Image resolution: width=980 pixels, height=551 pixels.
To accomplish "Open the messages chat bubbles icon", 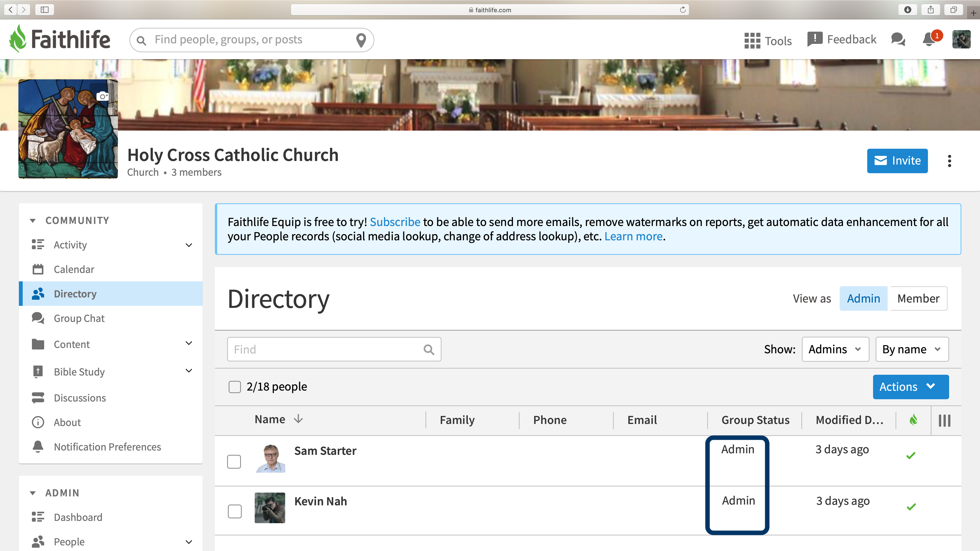I will [x=898, y=39].
